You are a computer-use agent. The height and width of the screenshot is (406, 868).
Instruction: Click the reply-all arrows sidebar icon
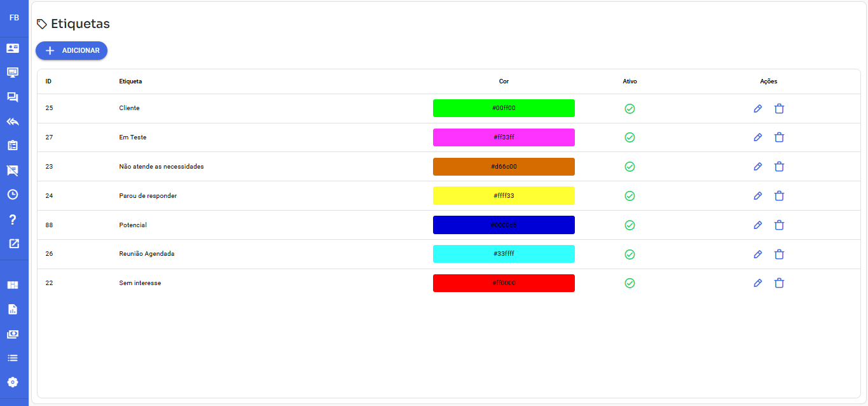point(13,122)
